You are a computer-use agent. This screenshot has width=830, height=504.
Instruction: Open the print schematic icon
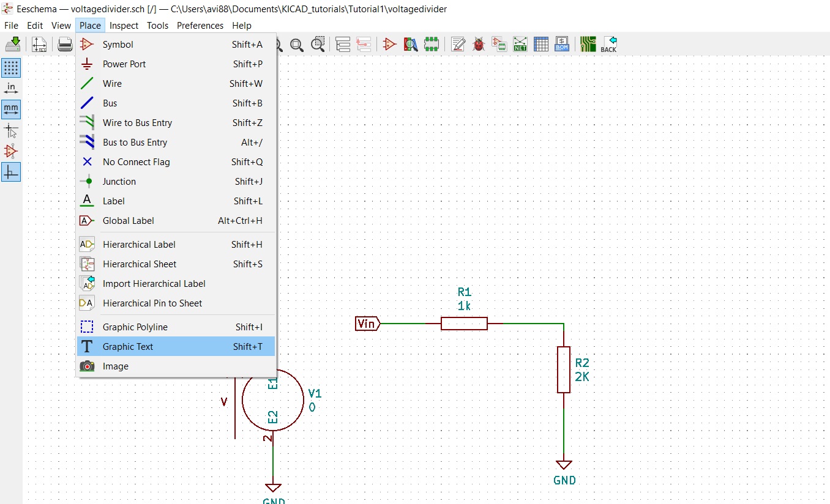coord(65,44)
